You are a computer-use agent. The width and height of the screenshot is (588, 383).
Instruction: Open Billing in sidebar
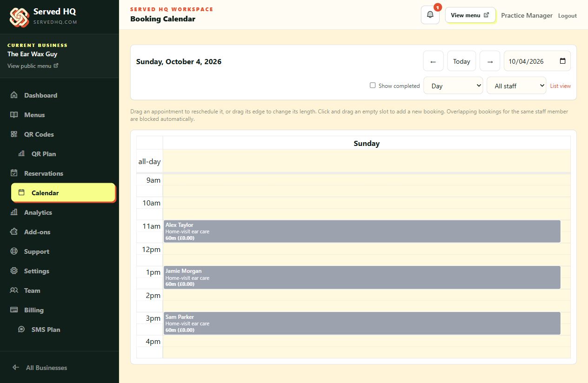click(x=34, y=310)
